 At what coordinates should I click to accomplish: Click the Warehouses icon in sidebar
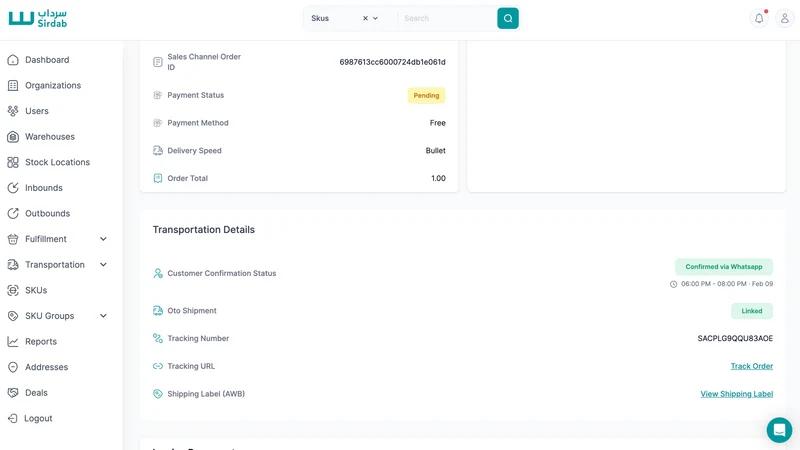point(13,137)
